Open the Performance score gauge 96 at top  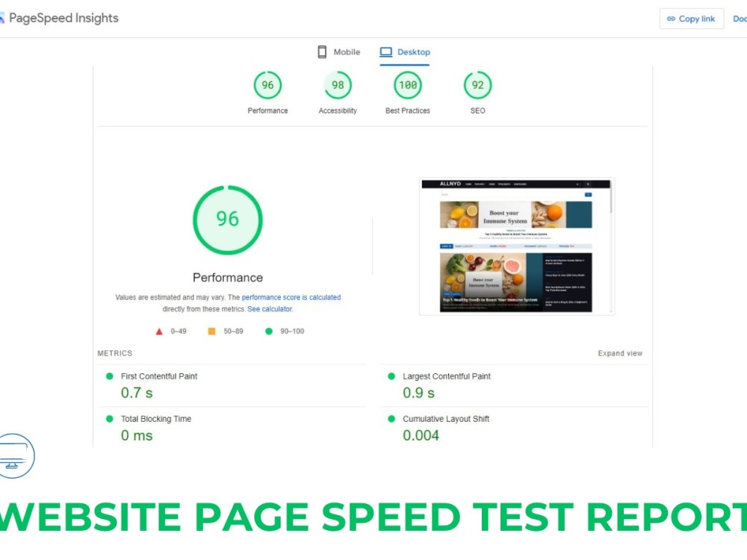267,85
